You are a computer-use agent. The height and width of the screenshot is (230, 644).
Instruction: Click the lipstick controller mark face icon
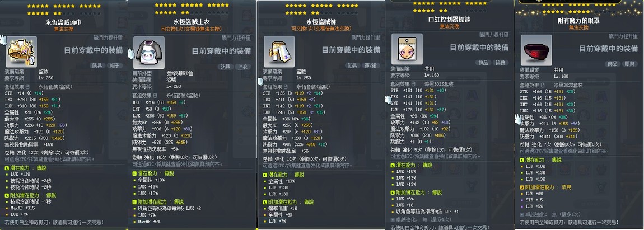click(x=407, y=49)
